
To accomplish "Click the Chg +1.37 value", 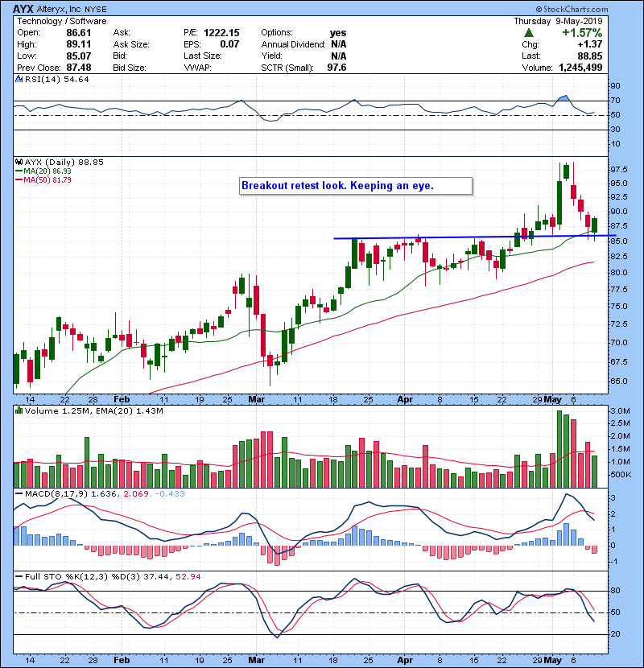I will 590,44.
